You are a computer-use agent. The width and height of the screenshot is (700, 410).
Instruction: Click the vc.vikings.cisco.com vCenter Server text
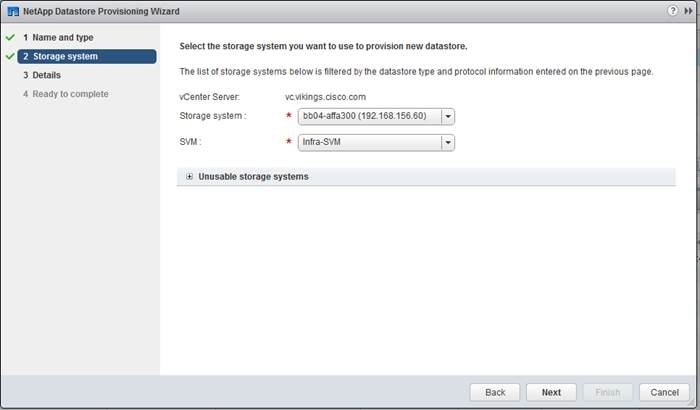[325, 97]
